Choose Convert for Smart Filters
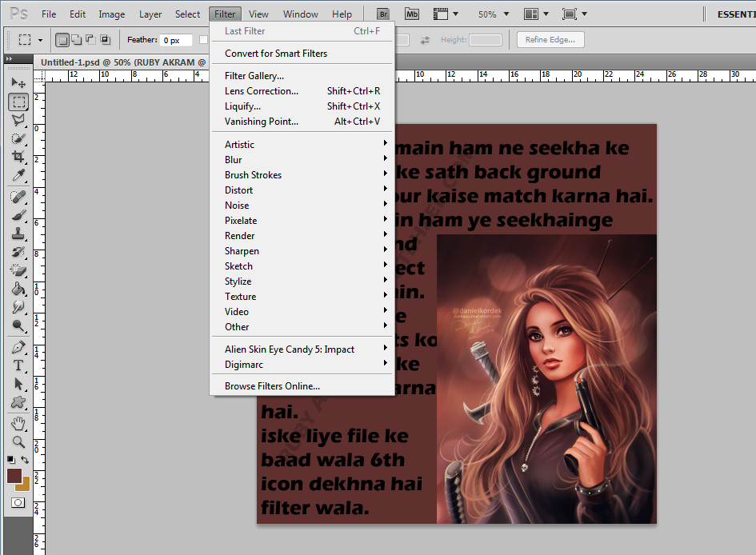Viewport: 756px width, 555px height. click(302, 54)
